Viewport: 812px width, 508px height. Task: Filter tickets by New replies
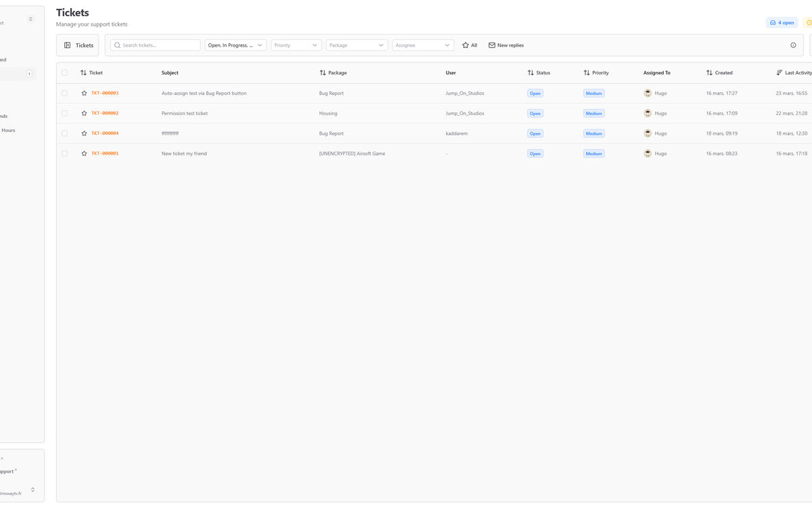coord(506,45)
